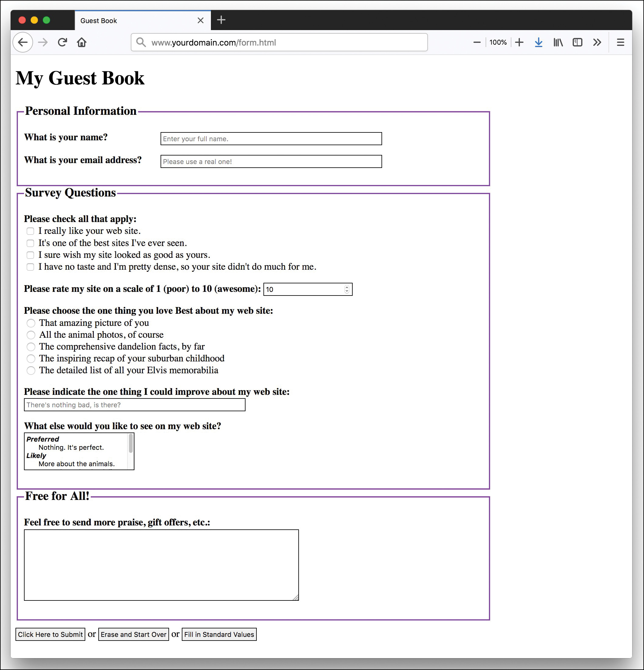The image size is (644, 670).
Task: Open a new browser tab
Action: (221, 20)
